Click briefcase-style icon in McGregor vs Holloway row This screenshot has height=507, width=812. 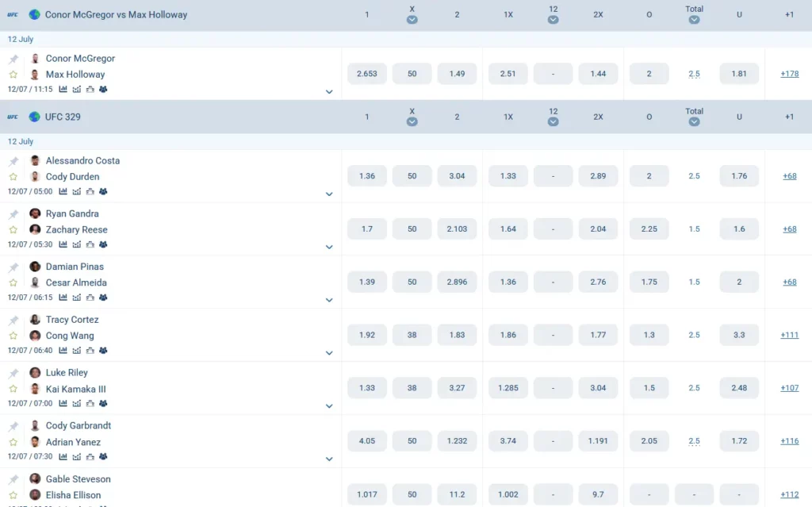[x=90, y=89]
